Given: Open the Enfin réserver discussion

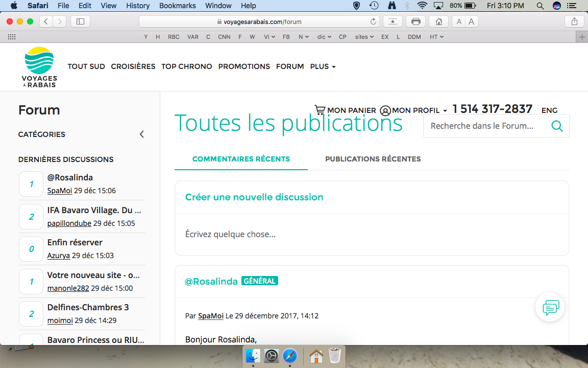Looking at the screenshot, I should [x=75, y=243].
